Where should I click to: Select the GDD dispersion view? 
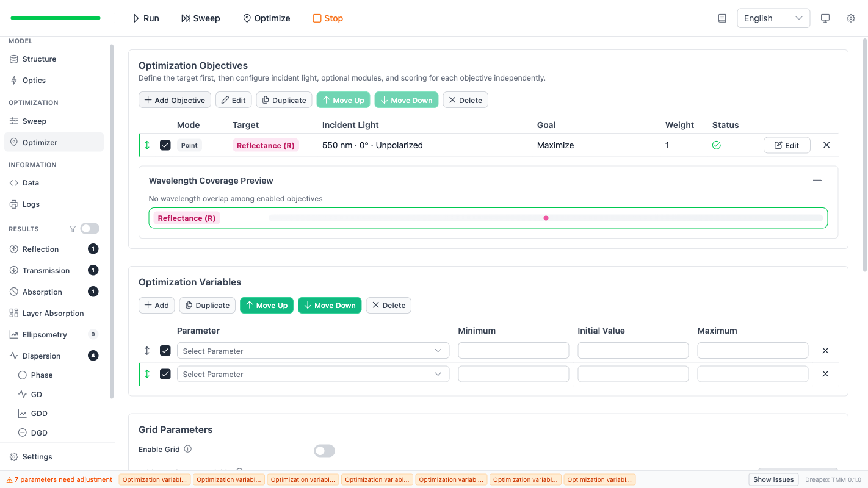coord(38,413)
